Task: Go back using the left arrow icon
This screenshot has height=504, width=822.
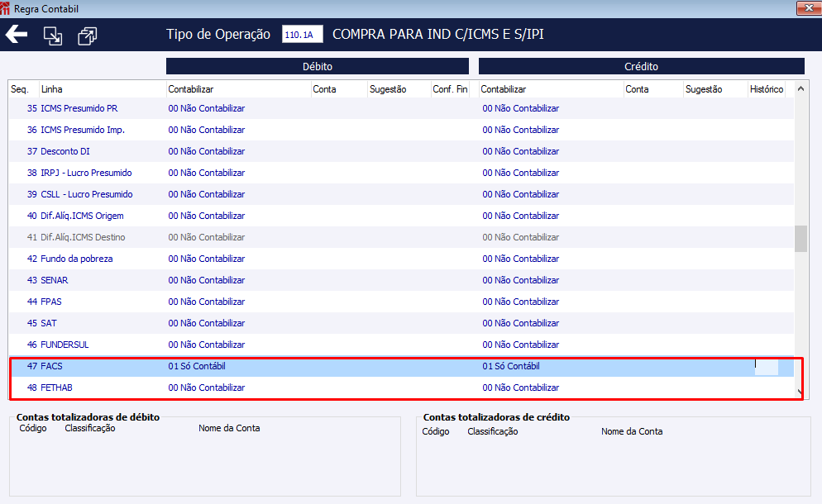Action: 17,35
